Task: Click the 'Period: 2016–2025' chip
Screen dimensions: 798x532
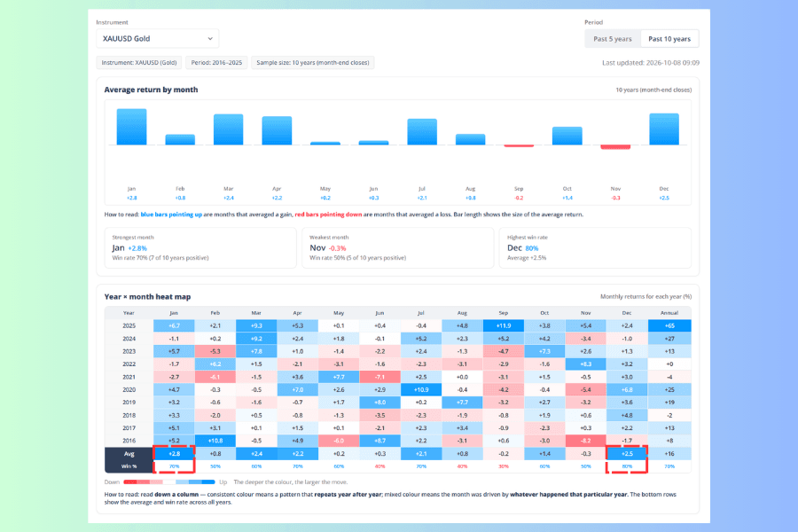Action: tap(216, 63)
